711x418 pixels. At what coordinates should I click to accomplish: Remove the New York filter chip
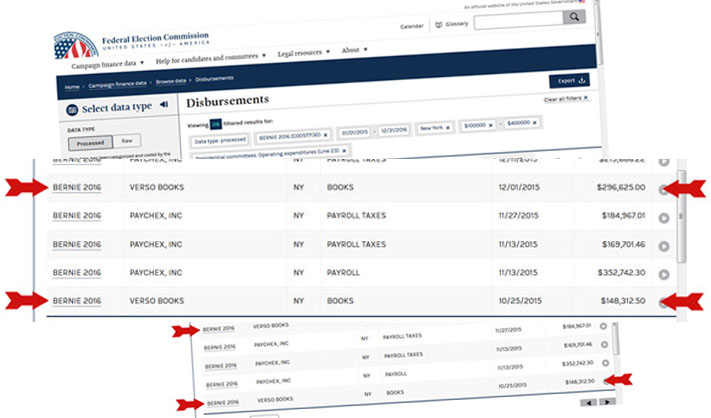[x=448, y=128]
